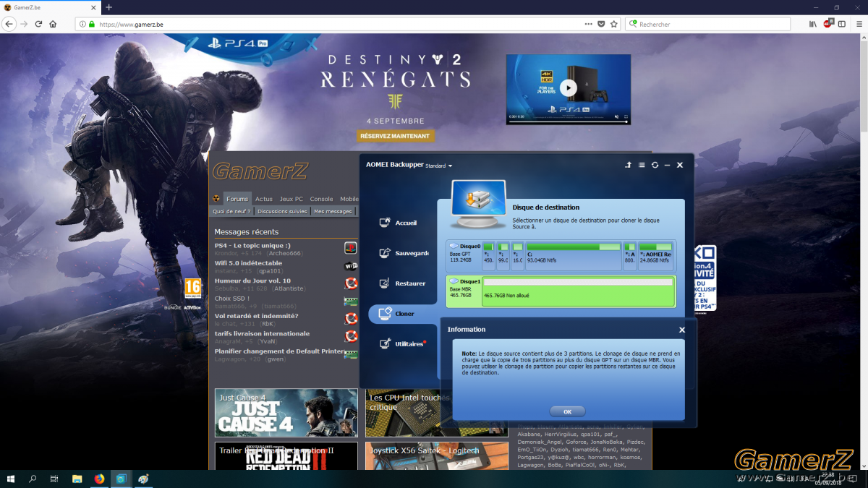868x488 pixels.
Task: Open Just Cause 4 article thumbnail
Action: 286,413
